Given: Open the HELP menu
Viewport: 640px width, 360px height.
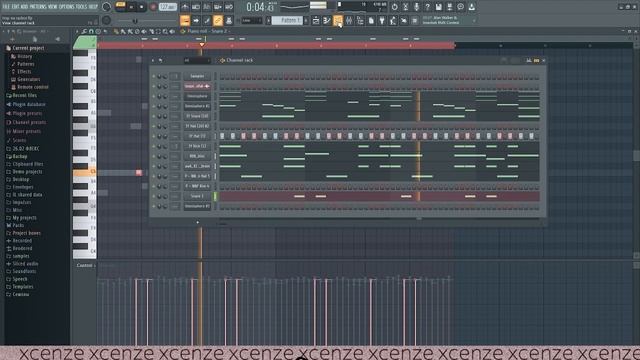Looking at the screenshot, I should [93, 7].
